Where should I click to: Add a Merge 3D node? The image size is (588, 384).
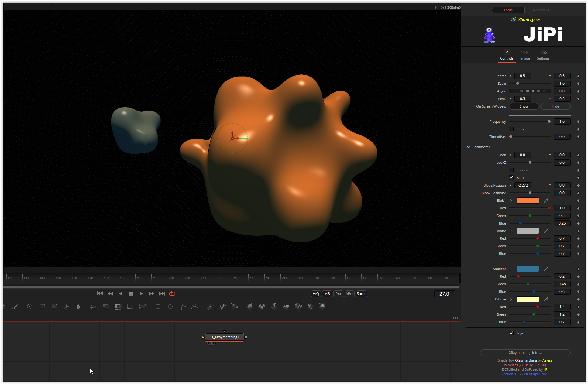(286, 306)
